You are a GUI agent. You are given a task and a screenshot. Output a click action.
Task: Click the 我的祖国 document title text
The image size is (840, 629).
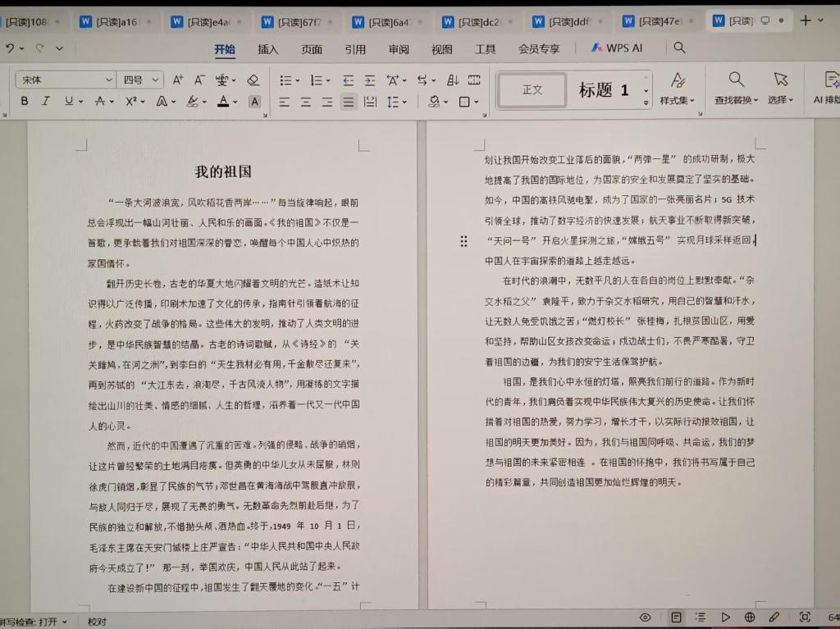[222, 172]
